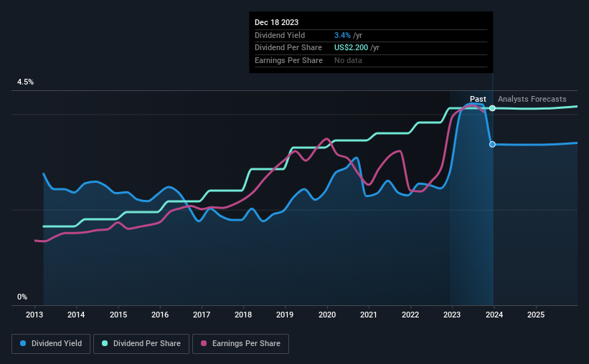Click the 2016 x-axis label
This screenshot has width=589, height=364.
(160, 315)
